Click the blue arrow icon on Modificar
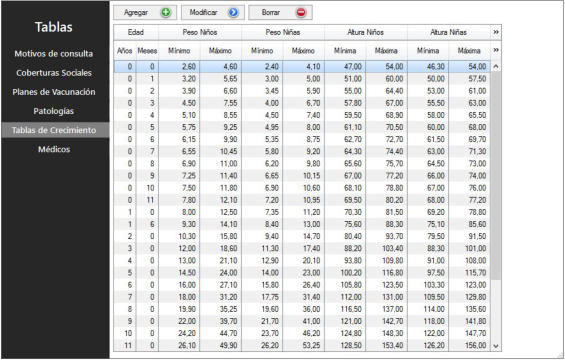This screenshot has width=565, height=360. click(233, 13)
